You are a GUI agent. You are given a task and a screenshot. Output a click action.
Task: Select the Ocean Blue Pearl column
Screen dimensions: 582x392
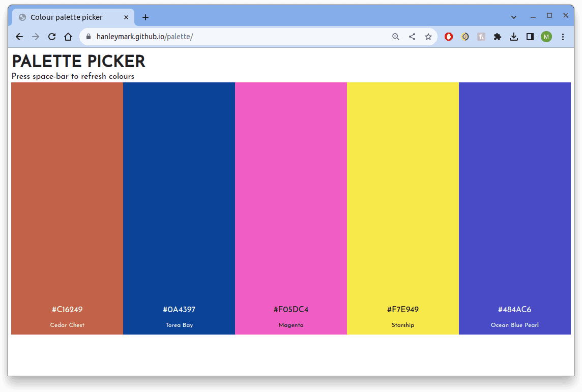(x=515, y=208)
